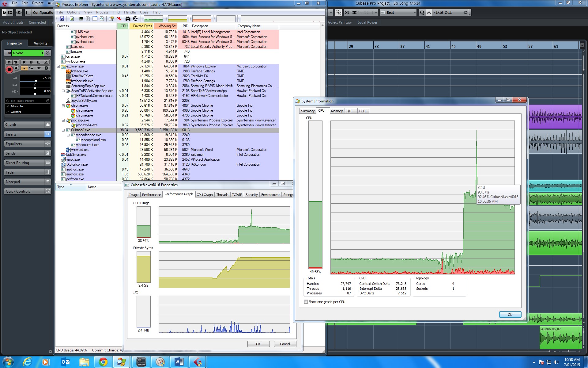The height and width of the screenshot is (368, 588).
Task: Click OK in System Information window
Action: (x=510, y=314)
